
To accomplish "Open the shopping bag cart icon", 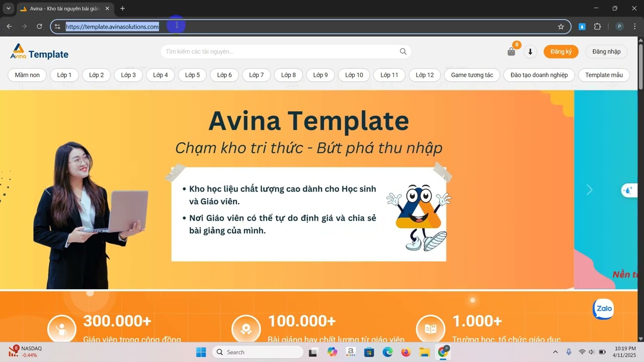I will point(511,51).
